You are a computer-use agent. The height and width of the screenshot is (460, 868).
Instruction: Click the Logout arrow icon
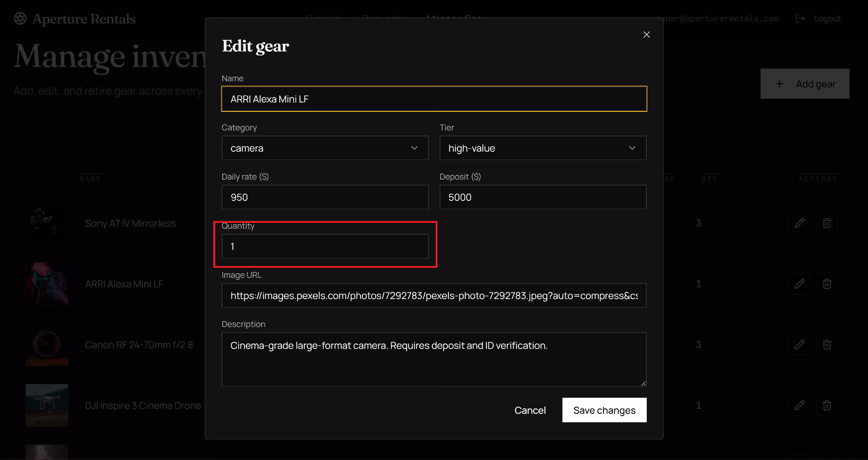800,19
